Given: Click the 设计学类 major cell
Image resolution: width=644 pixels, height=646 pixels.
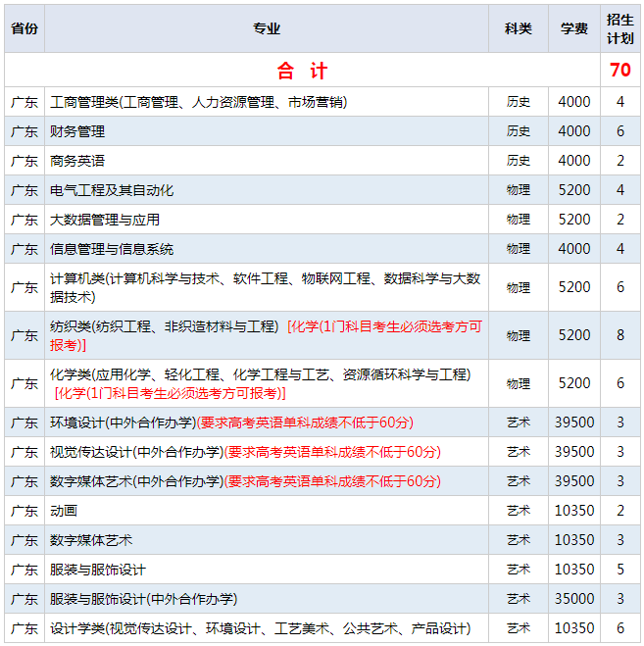Looking at the screenshot, I should coord(267,628).
